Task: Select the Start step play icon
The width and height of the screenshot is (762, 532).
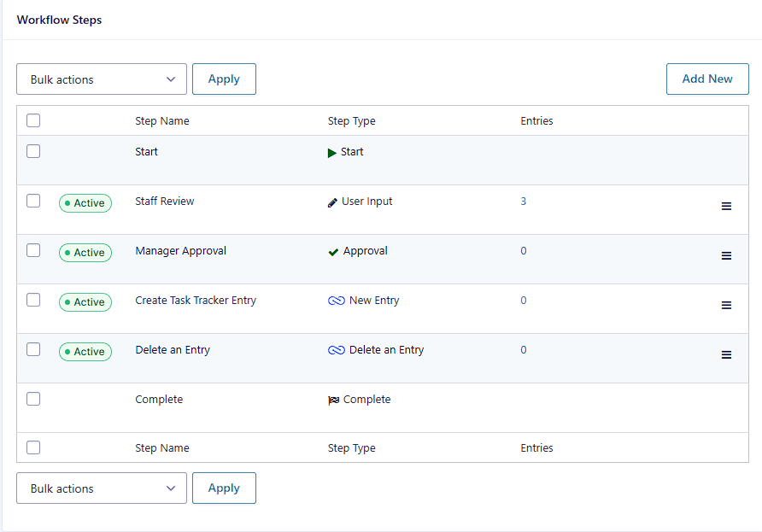Action: tap(331, 151)
